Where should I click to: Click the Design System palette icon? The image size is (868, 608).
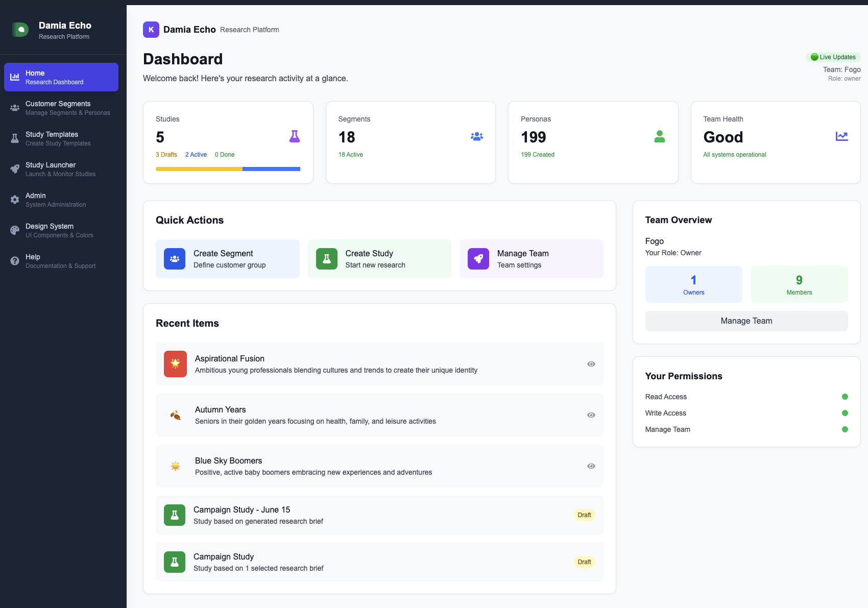15,230
